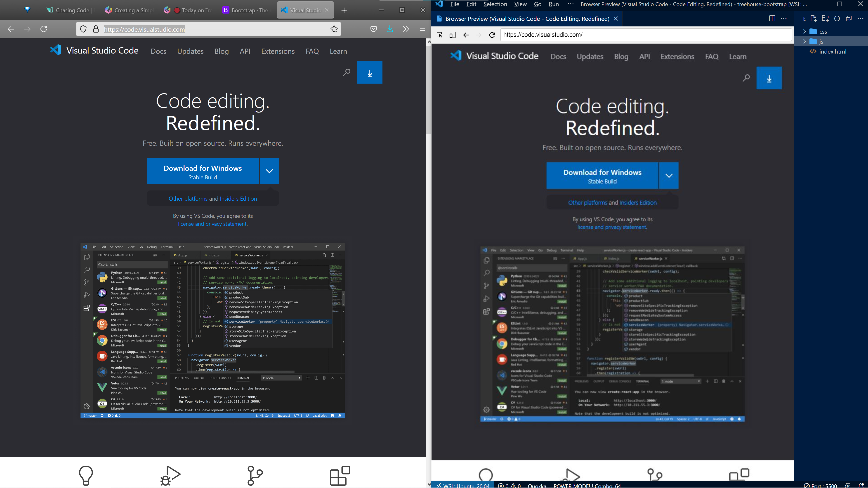Open Firefox Downloads panel arrow

(x=389, y=29)
